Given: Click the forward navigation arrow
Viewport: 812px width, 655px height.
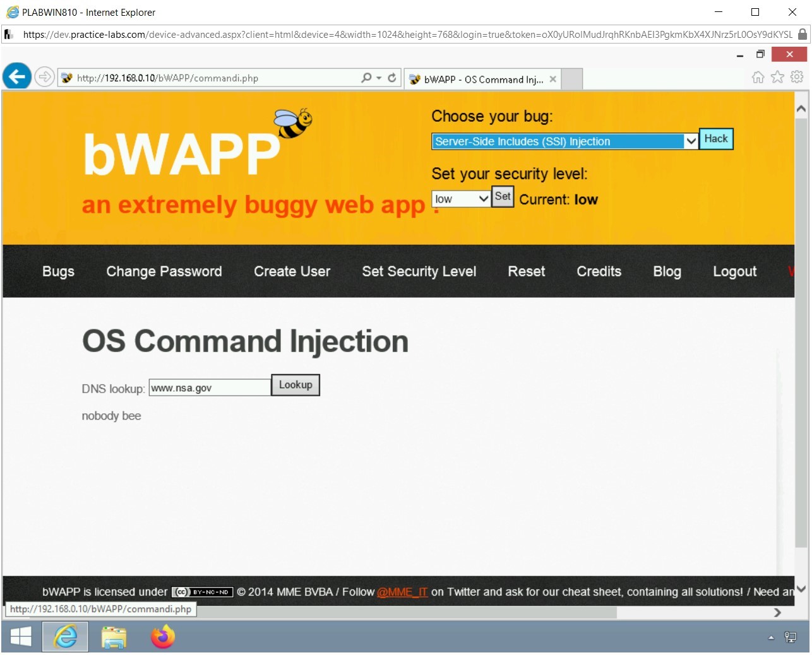Looking at the screenshot, I should pyautogui.click(x=44, y=76).
